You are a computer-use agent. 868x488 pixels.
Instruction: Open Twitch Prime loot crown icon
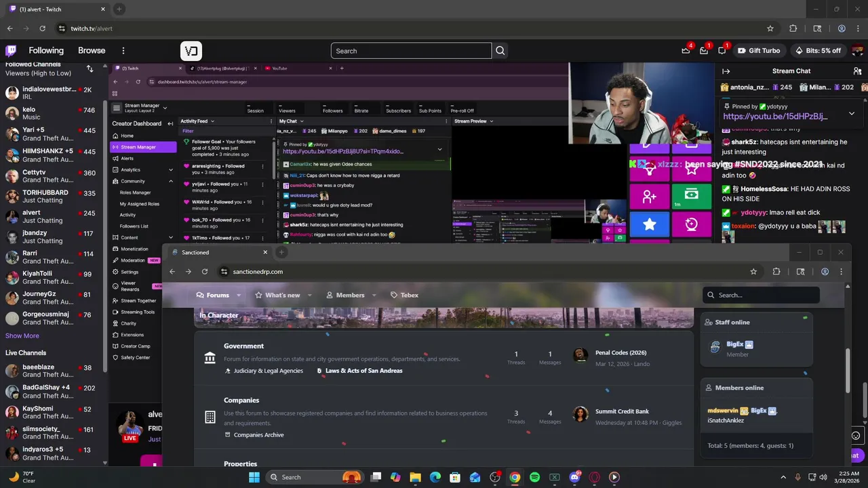click(686, 51)
